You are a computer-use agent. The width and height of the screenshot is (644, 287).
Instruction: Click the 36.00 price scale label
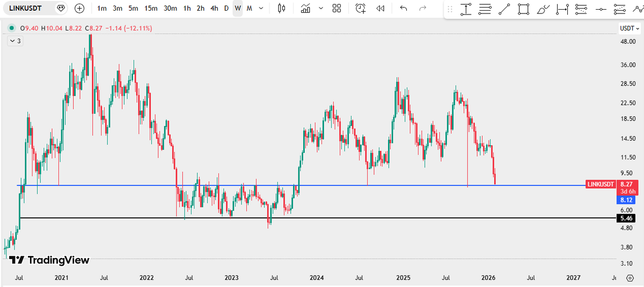628,65
